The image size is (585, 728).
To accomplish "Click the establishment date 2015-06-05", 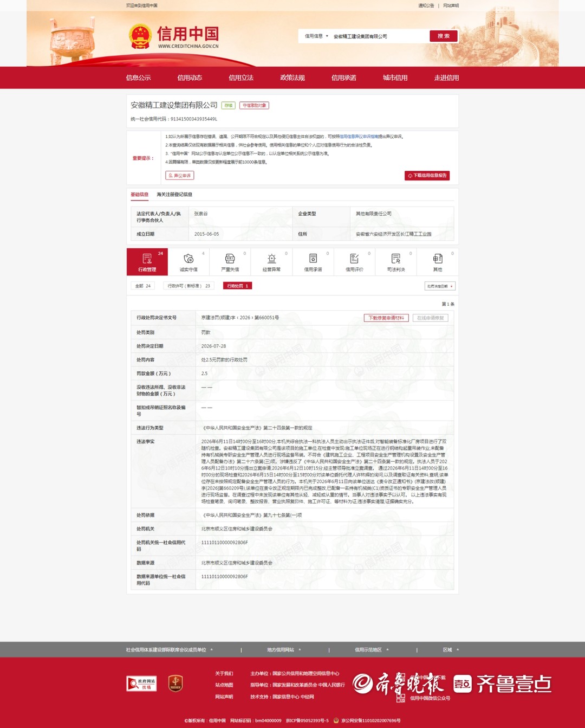I will pyautogui.click(x=206, y=234).
